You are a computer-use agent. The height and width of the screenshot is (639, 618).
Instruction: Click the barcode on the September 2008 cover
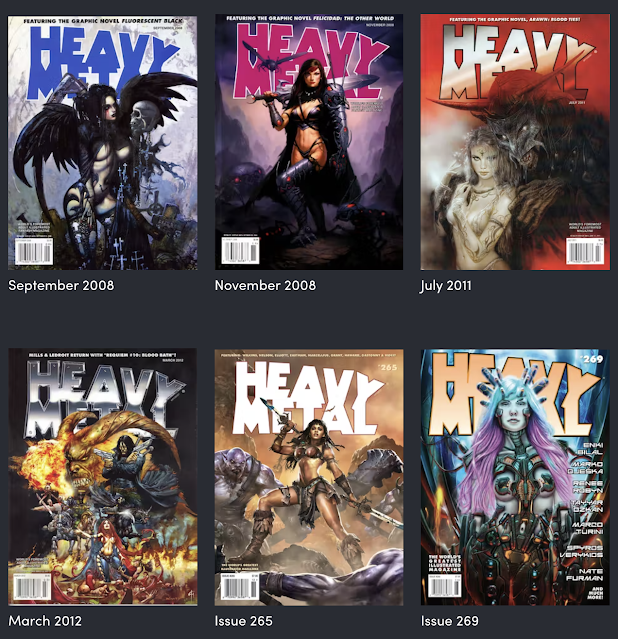(x=34, y=251)
